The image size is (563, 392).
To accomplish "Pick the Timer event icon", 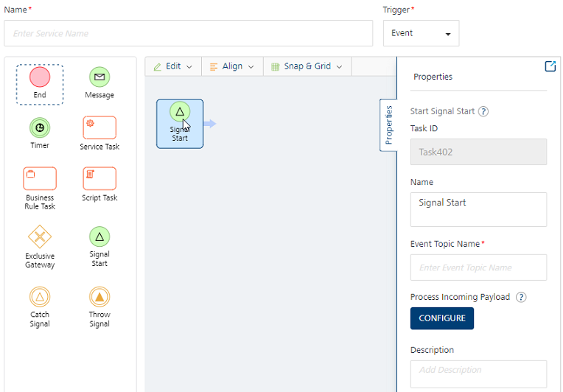I will click(x=40, y=127).
